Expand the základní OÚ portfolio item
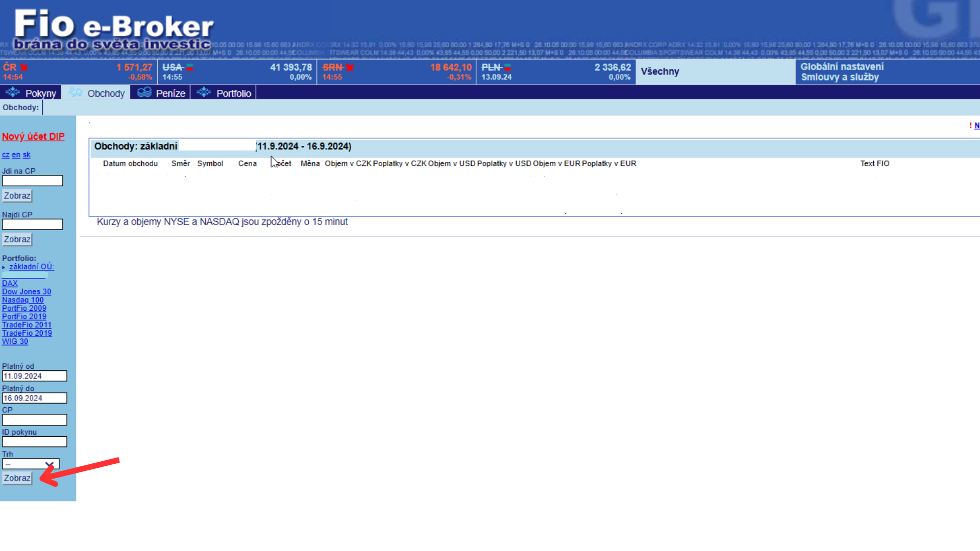Image resolution: width=980 pixels, height=551 pixels. pos(31,267)
